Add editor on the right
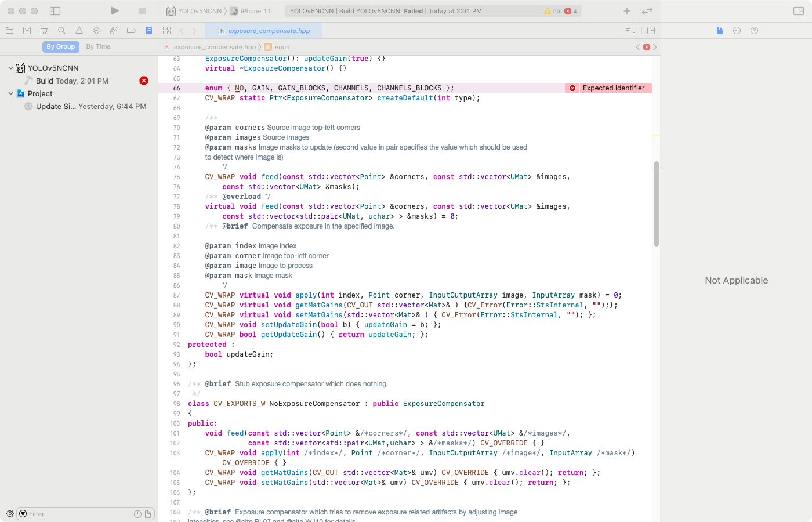This screenshot has height=522, width=812. 651,31
